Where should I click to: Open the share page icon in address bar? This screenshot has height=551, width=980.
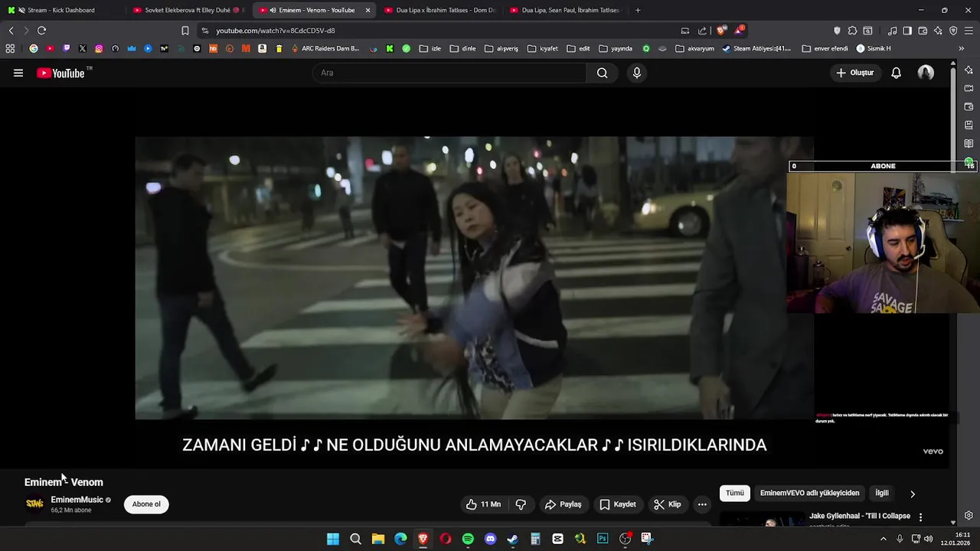702,31
